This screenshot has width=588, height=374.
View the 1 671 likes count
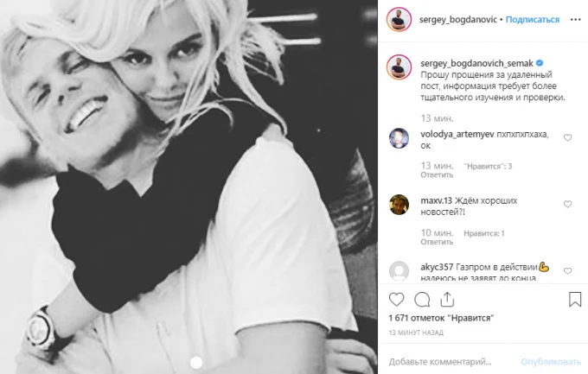tap(441, 318)
